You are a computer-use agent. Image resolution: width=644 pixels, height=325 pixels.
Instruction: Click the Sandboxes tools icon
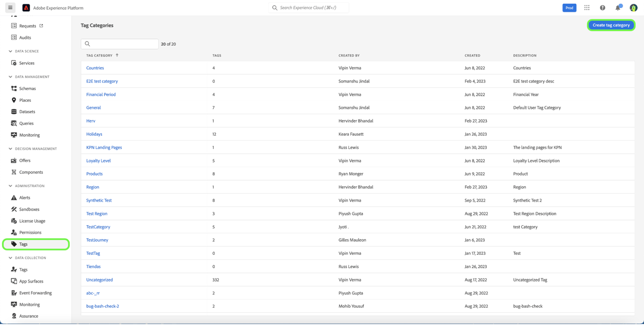[x=13, y=209]
